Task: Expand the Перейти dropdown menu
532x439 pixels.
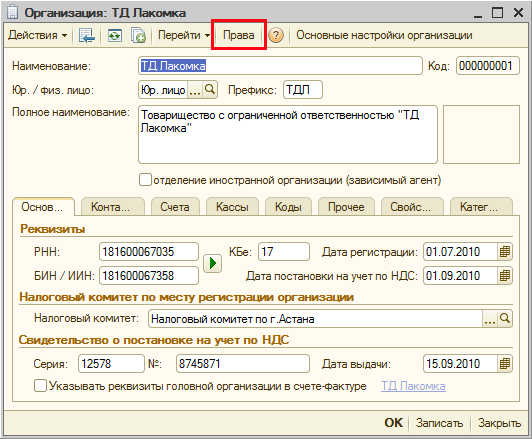Action: (x=184, y=35)
